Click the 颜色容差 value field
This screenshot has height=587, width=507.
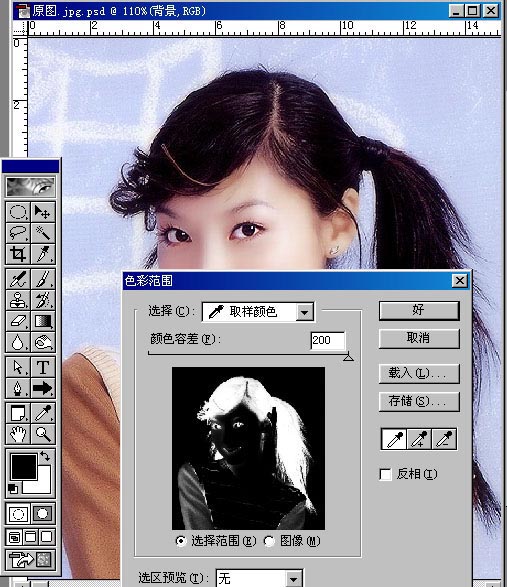(x=328, y=340)
